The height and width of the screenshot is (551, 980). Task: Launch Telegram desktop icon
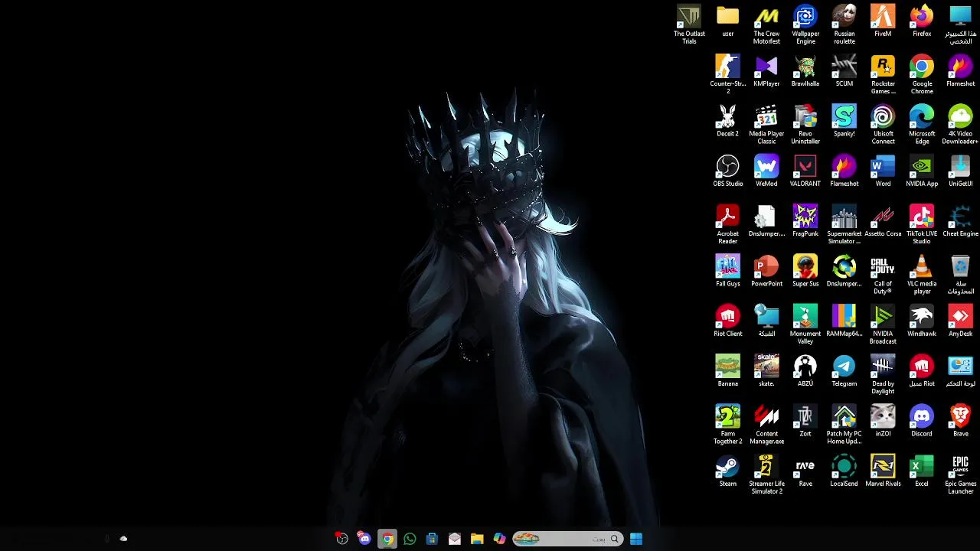(x=844, y=370)
